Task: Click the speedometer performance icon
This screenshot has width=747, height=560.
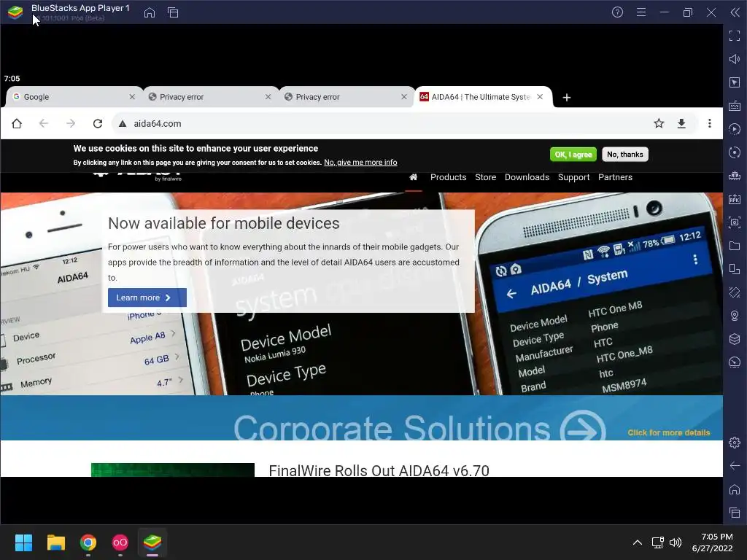Action: tap(735, 362)
